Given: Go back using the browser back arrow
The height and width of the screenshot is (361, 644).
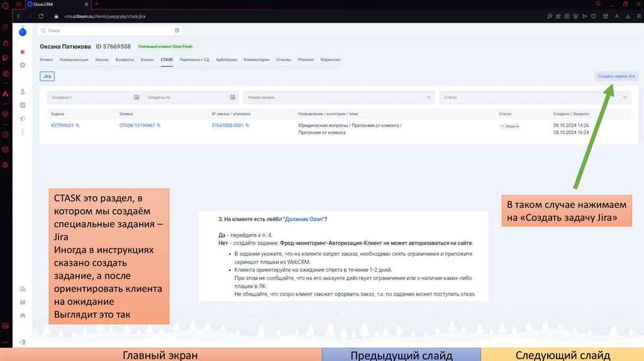Looking at the screenshot, I should tap(18, 16).
